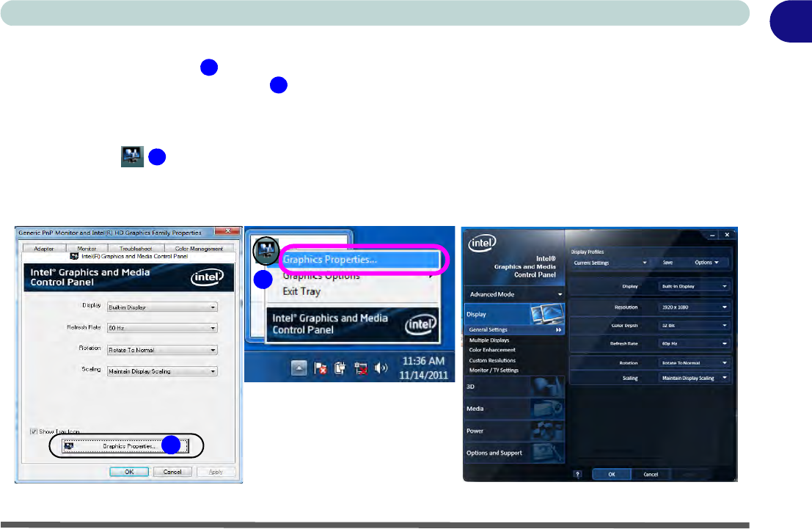
Task: Open Display dropdown showing Built-in Display in properties dialog
Action: [x=162, y=307]
